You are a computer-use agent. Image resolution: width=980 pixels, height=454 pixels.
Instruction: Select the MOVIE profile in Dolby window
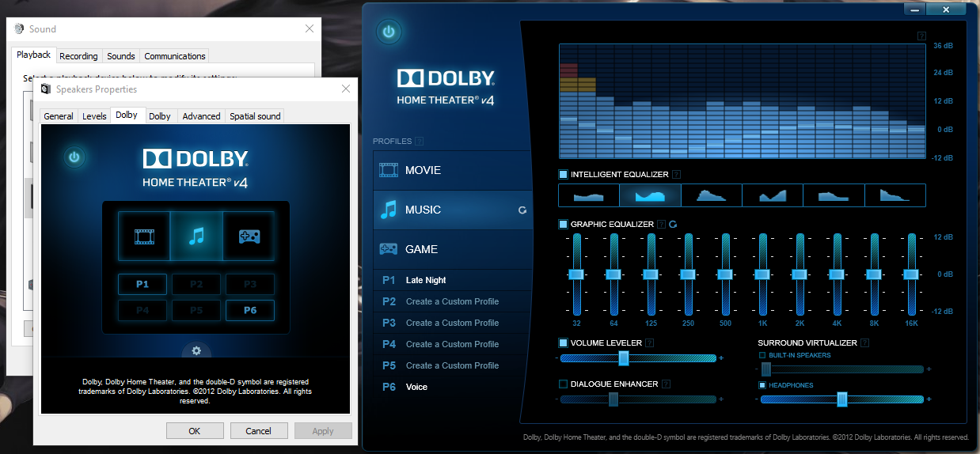click(453, 170)
